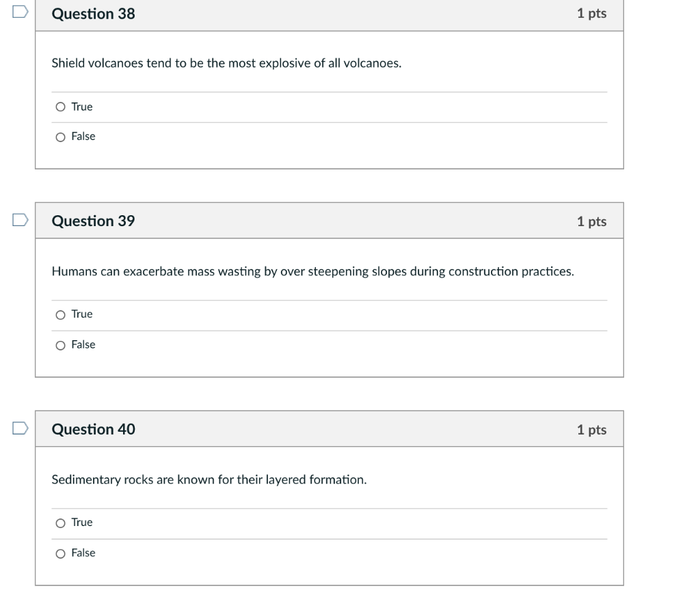Flag Question 38 for review
This screenshot has height=608, width=700.
click(20, 12)
